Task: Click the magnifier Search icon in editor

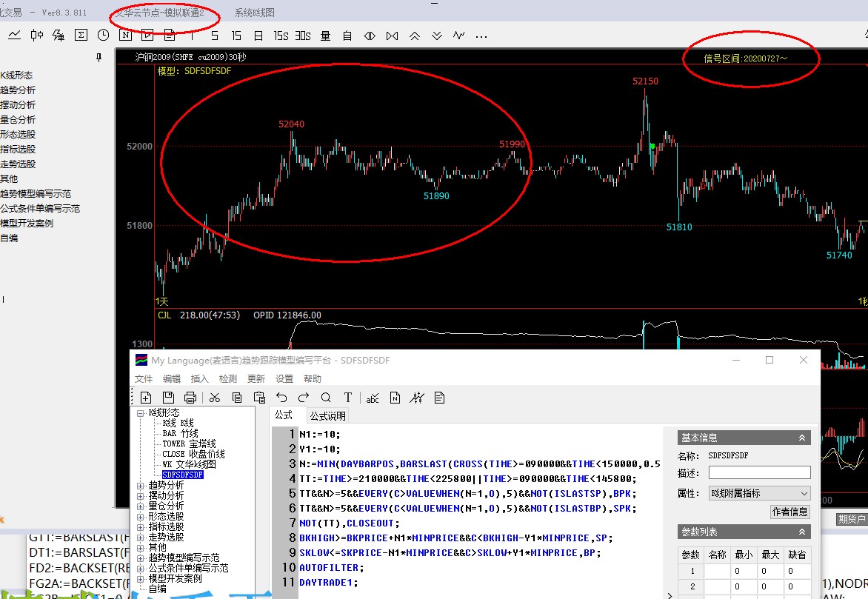Action: 326,398
